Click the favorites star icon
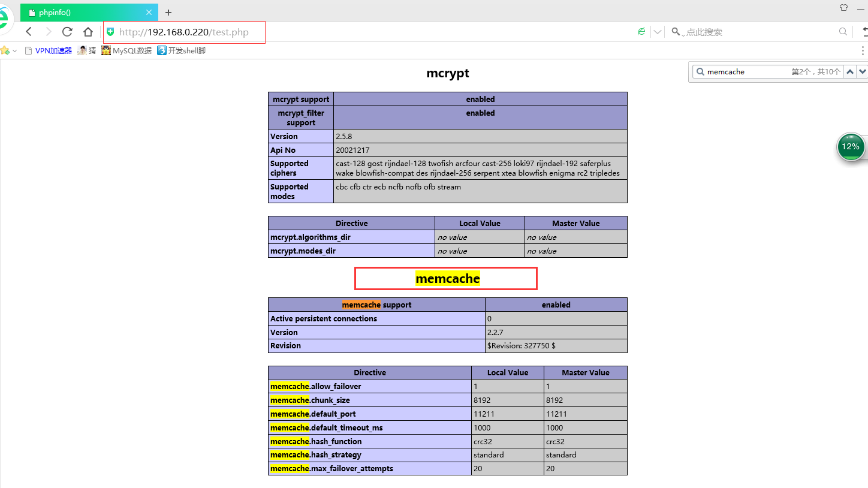Viewport: 868px width, 488px height. 5,50
